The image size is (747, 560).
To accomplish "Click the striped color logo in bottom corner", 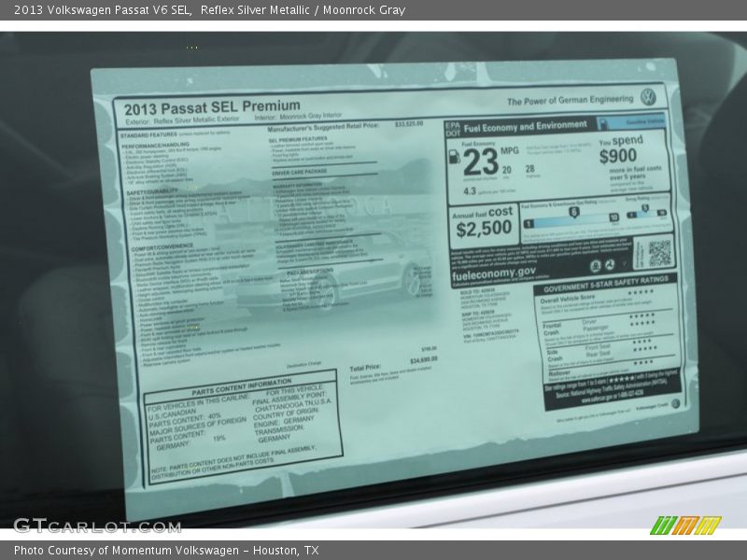I will (684, 525).
